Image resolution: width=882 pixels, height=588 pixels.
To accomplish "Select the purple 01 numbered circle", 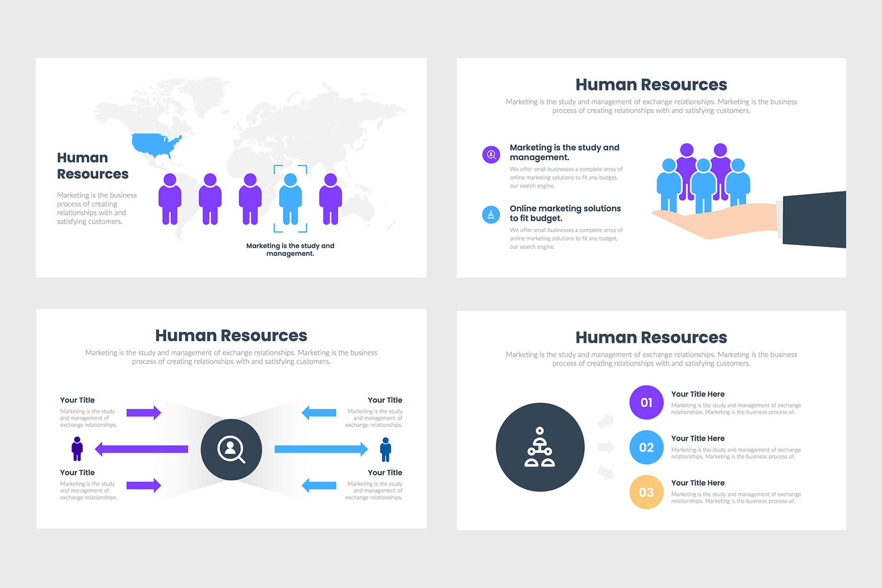I will tap(646, 402).
